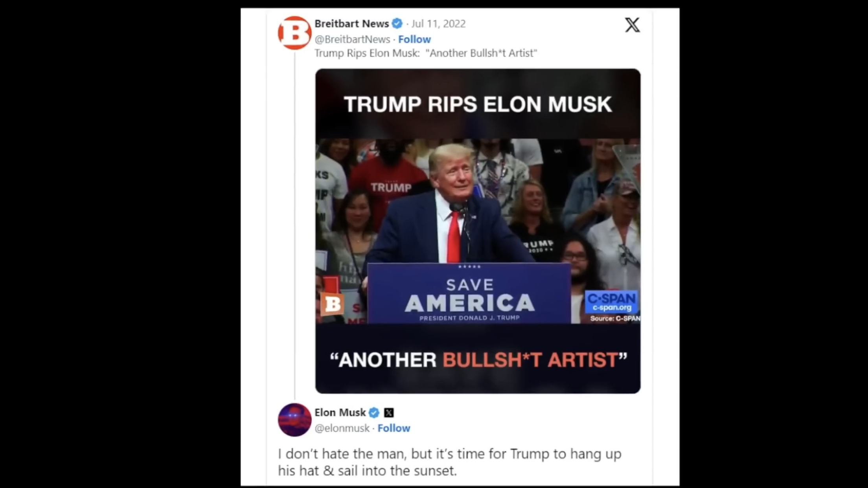The width and height of the screenshot is (868, 488).
Task: Open Elon Musk's profile avatar
Action: click(x=294, y=420)
